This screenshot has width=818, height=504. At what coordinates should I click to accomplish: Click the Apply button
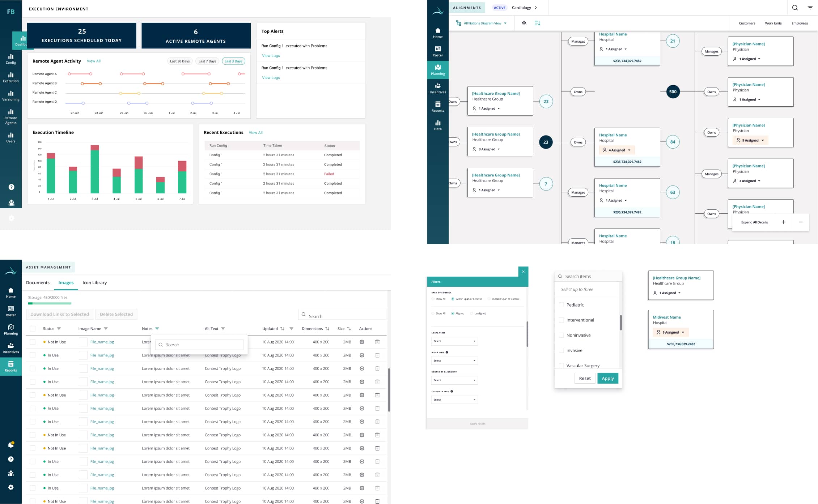coord(607,378)
